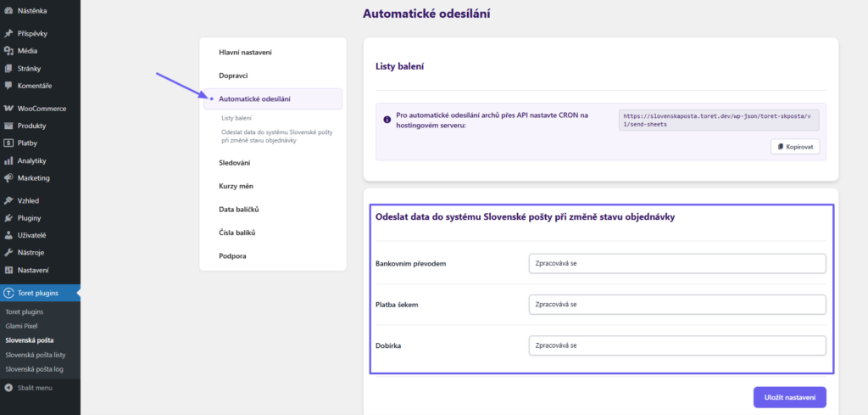Screen dimensions: 868x415
Task: Open Slovenská pošta submenu item
Action: click(30, 340)
